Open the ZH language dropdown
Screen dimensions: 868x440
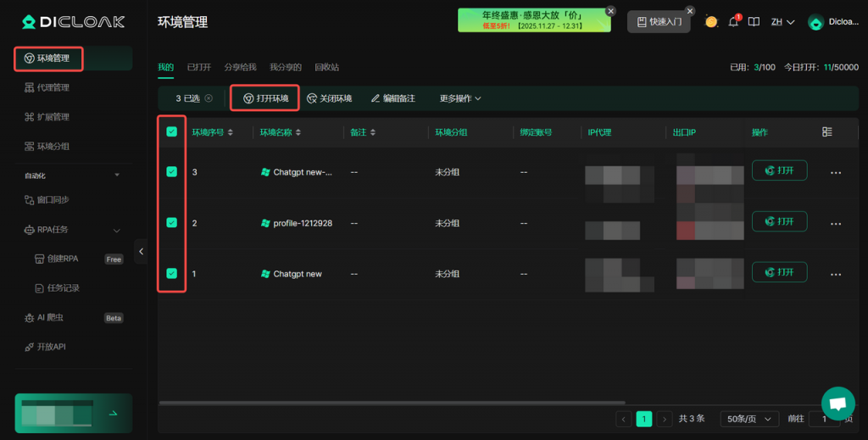click(782, 22)
